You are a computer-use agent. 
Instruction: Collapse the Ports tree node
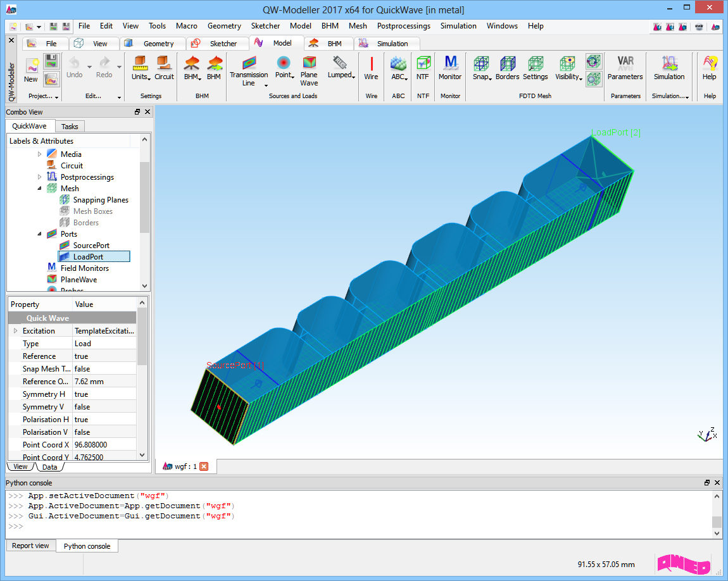pyautogui.click(x=39, y=234)
